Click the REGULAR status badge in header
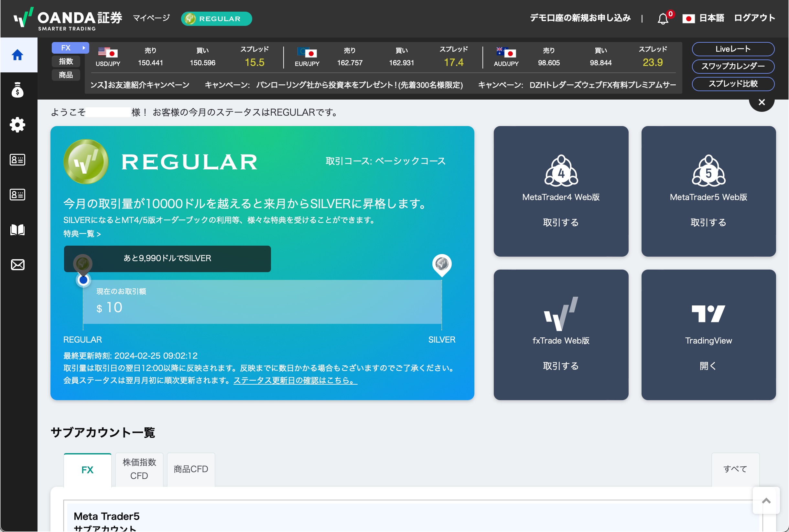The image size is (789, 532). click(x=216, y=19)
